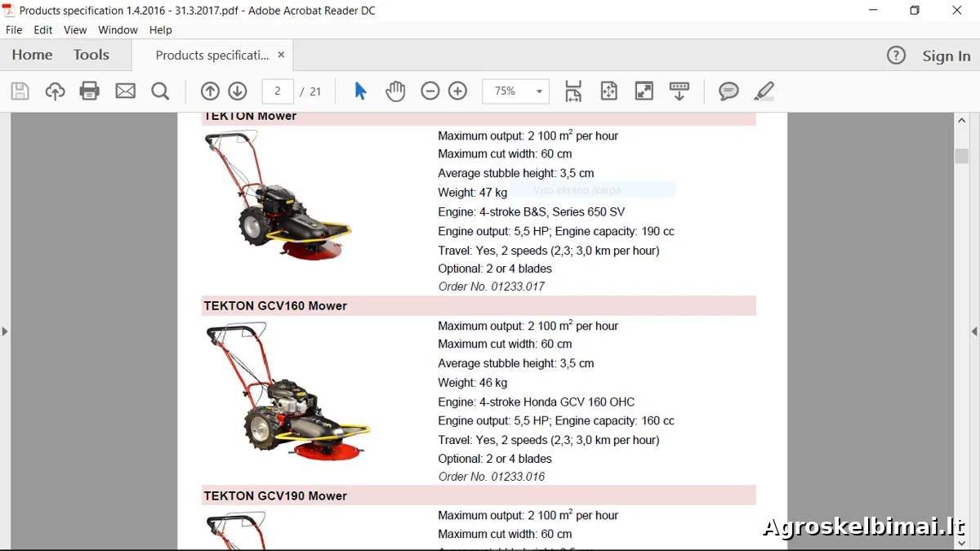
Task: Click 'Order No. 01233.017' text
Action: click(x=492, y=287)
